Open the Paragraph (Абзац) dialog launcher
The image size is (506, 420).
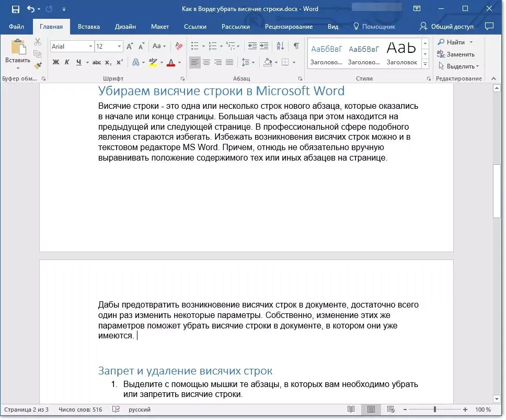300,79
